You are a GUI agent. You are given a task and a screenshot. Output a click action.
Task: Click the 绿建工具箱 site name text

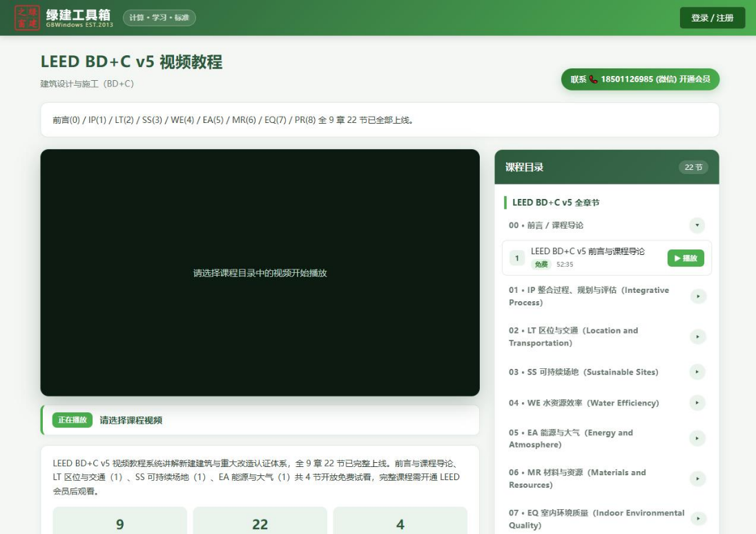(78, 15)
